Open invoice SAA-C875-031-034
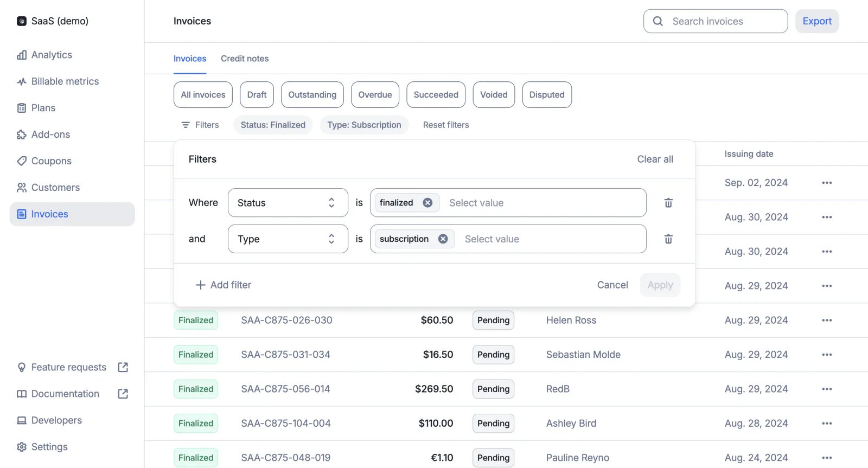 [285, 355]
